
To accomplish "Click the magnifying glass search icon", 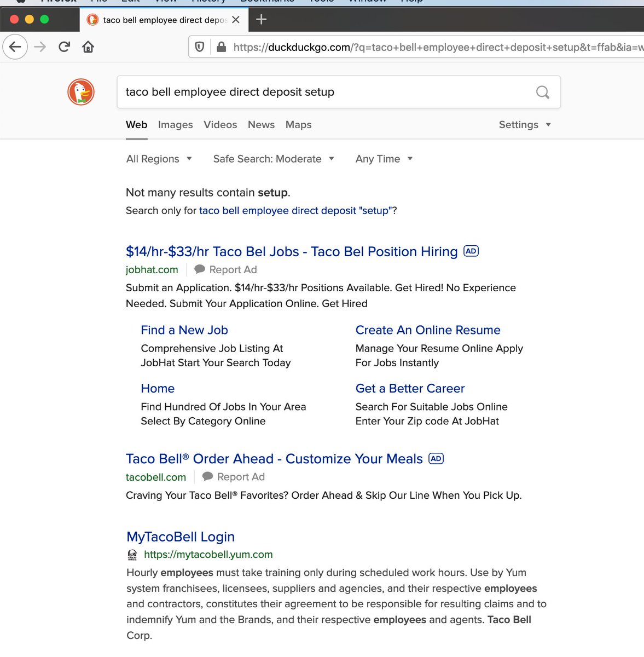I will click(x=542, y=92).
